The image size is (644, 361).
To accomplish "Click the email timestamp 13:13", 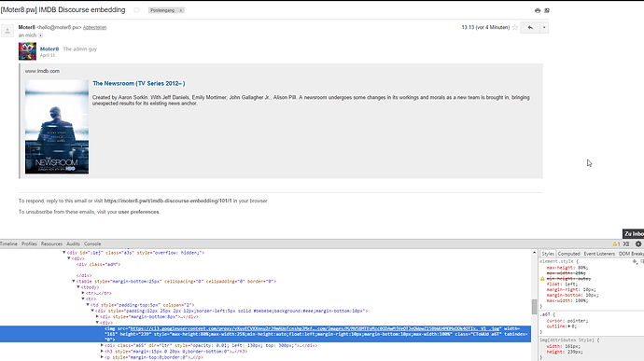I will tap(485, 27).
